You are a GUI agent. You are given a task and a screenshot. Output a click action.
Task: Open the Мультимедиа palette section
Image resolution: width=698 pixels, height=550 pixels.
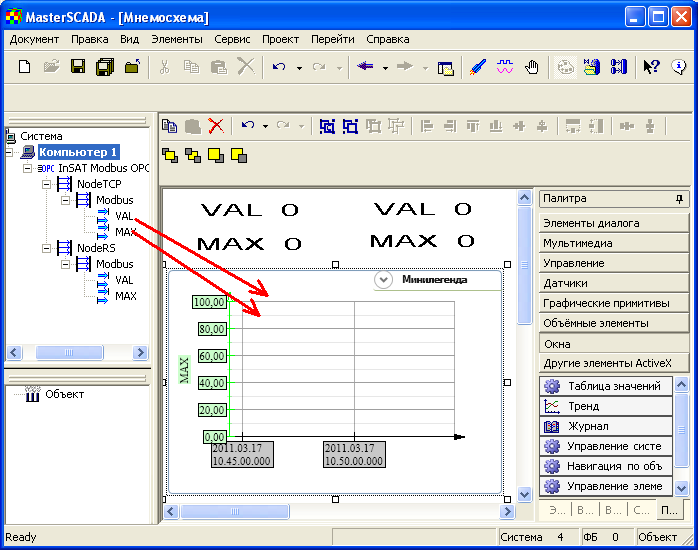point(614,243)
